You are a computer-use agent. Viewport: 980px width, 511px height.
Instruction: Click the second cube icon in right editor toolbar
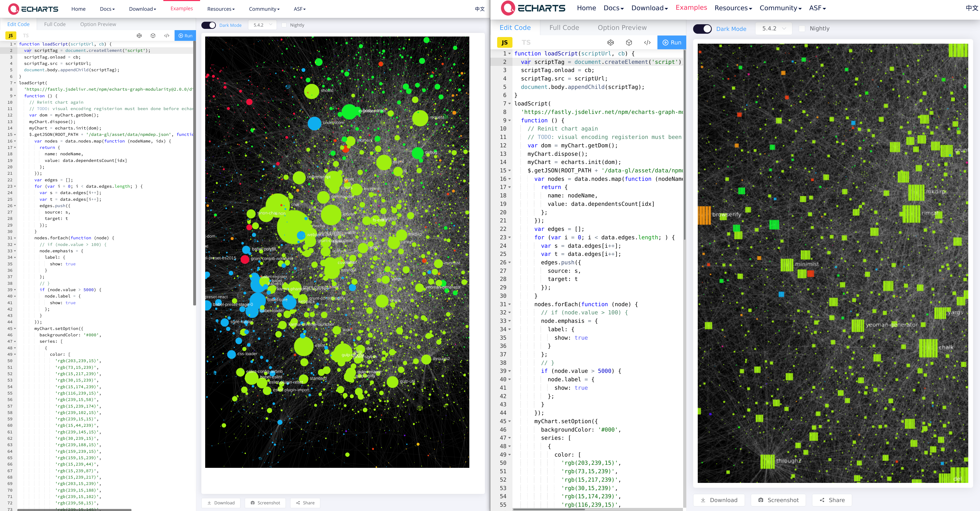[x=629, y=42]
